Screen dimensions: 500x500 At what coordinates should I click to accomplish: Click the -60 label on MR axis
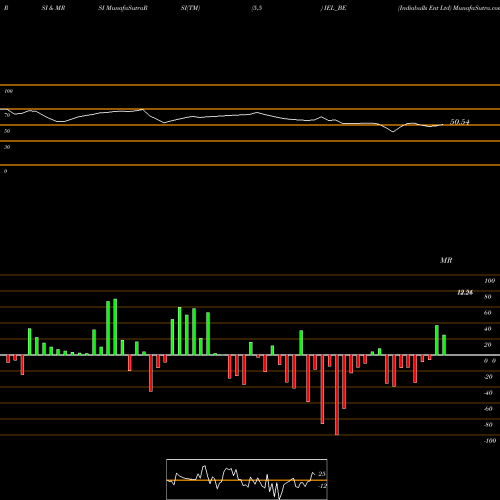[x=488, y=409]
